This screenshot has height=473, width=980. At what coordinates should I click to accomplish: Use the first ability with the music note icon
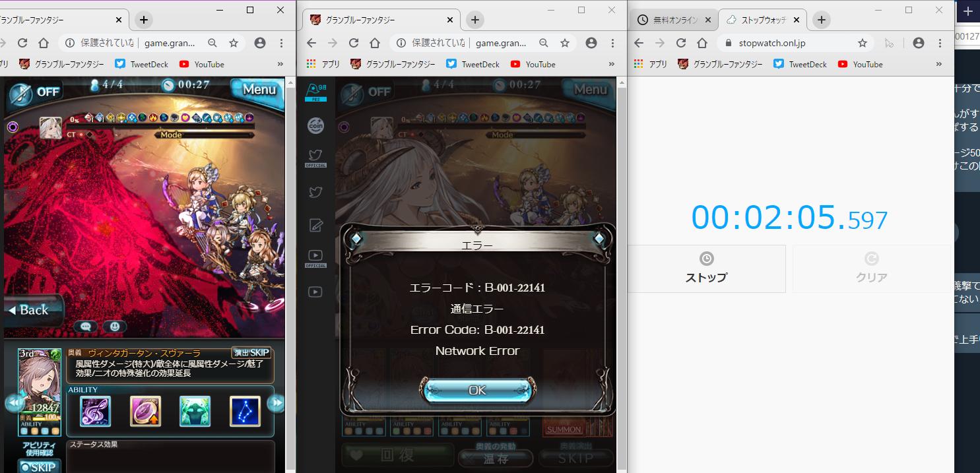(x=96, y=412)
